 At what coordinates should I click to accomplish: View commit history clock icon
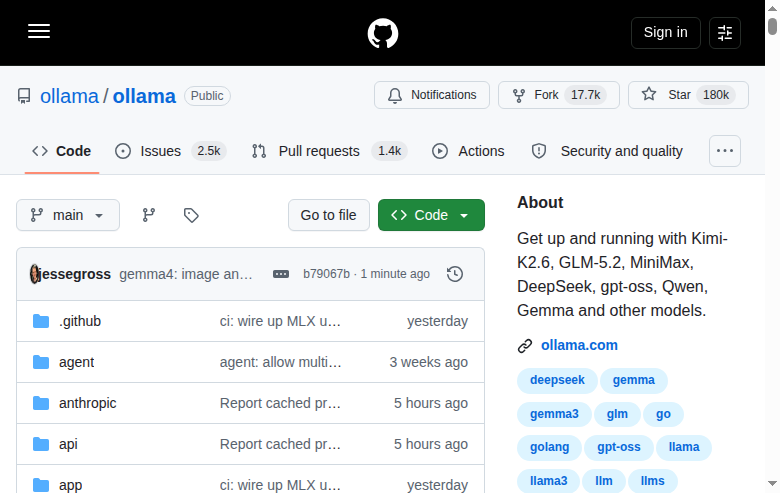[x=455, y=274]
